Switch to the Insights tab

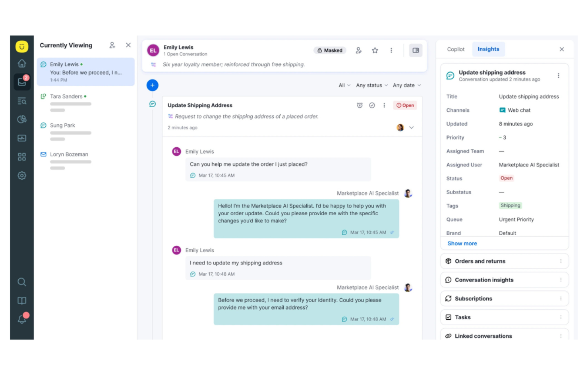coord(488,49)
